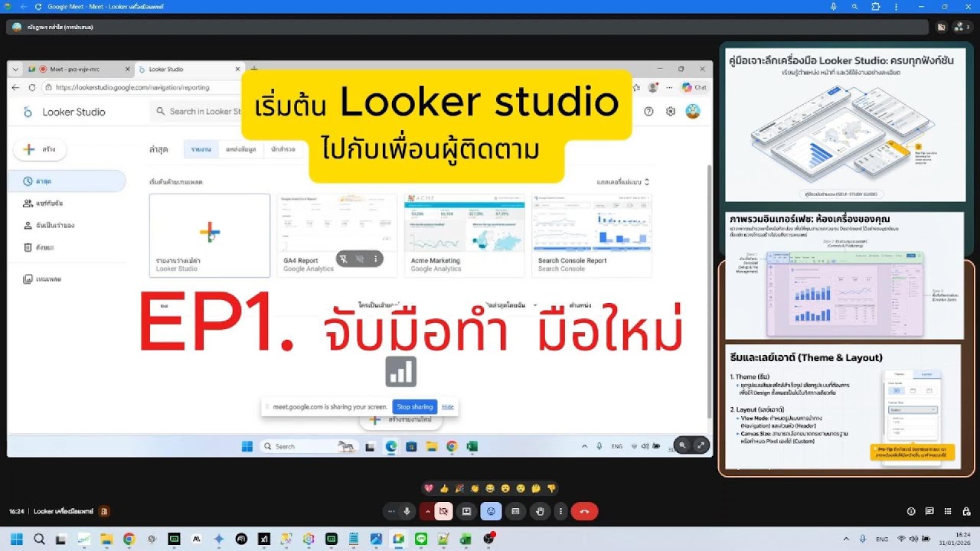
Task: Open the outer browser puzzle-piece extensions icon
Action: click(876, 6)
